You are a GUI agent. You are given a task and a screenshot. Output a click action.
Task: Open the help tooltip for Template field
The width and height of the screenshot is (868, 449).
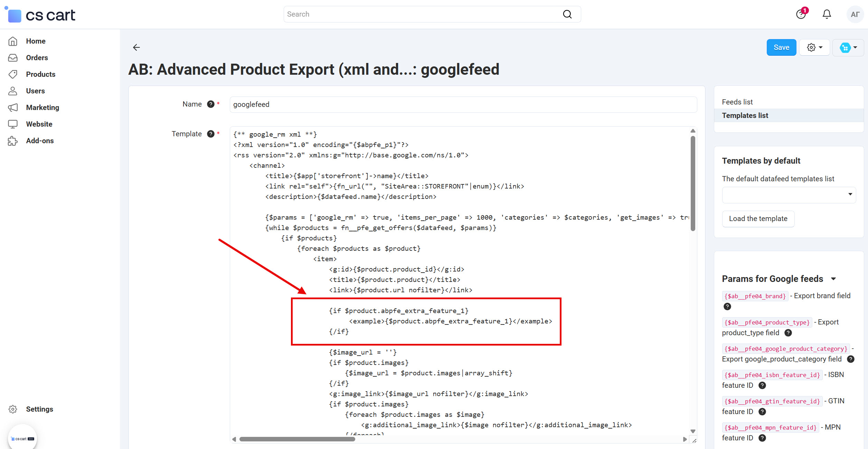pyautogui.click(x=211, y=134)
